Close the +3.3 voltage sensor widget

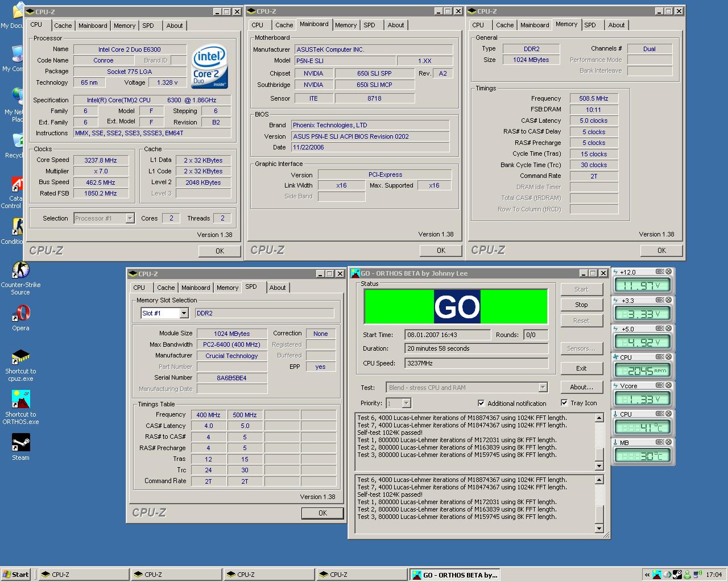(669, 300)
